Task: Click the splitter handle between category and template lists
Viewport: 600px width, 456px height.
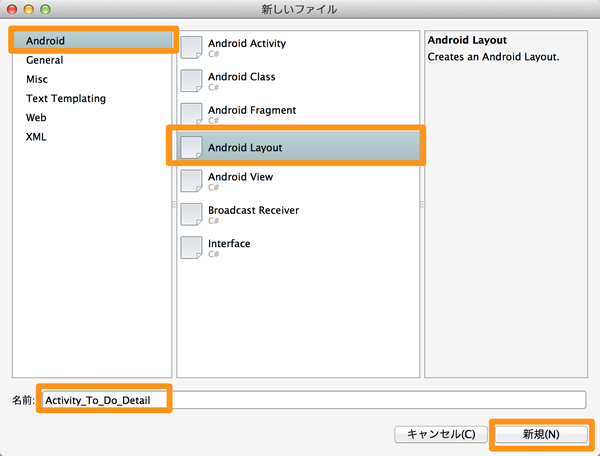Action: pos(174,204)
